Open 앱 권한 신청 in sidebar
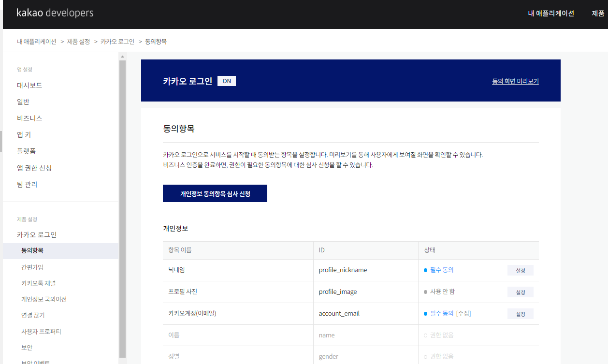 pyautogui.click(x=34, y=168)
